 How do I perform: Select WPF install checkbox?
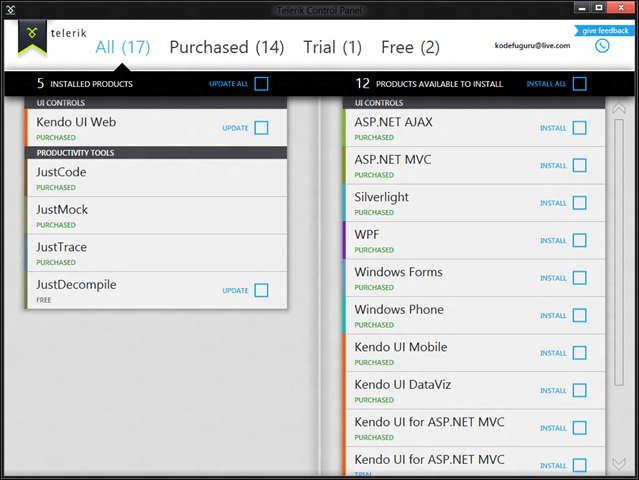(580, 240)
